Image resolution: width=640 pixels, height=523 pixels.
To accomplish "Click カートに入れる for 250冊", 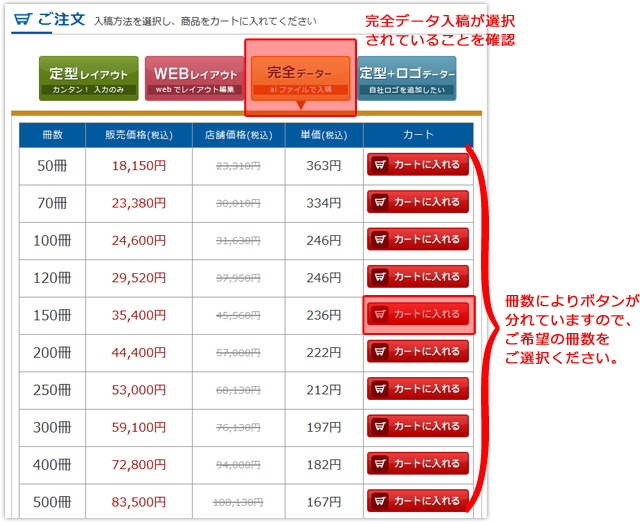I will (x=418, y=389).
